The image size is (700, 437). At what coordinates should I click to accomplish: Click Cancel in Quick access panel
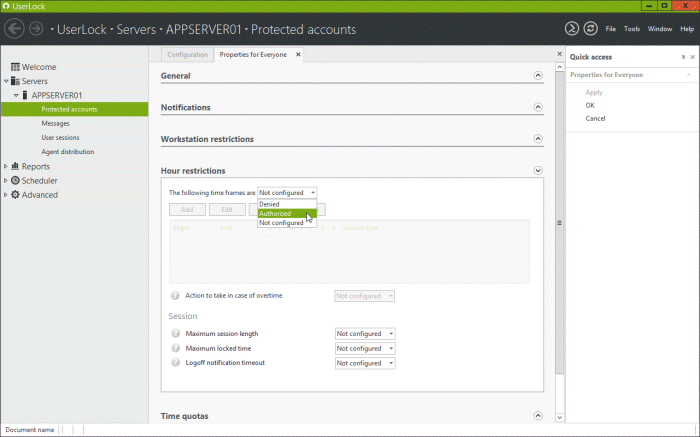[x=595, y=118]
